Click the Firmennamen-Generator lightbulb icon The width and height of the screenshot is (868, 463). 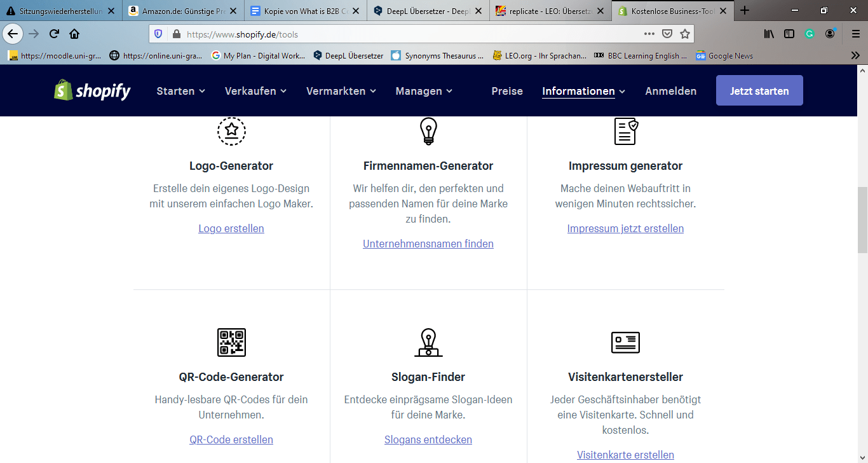click(x=428, y=131)
